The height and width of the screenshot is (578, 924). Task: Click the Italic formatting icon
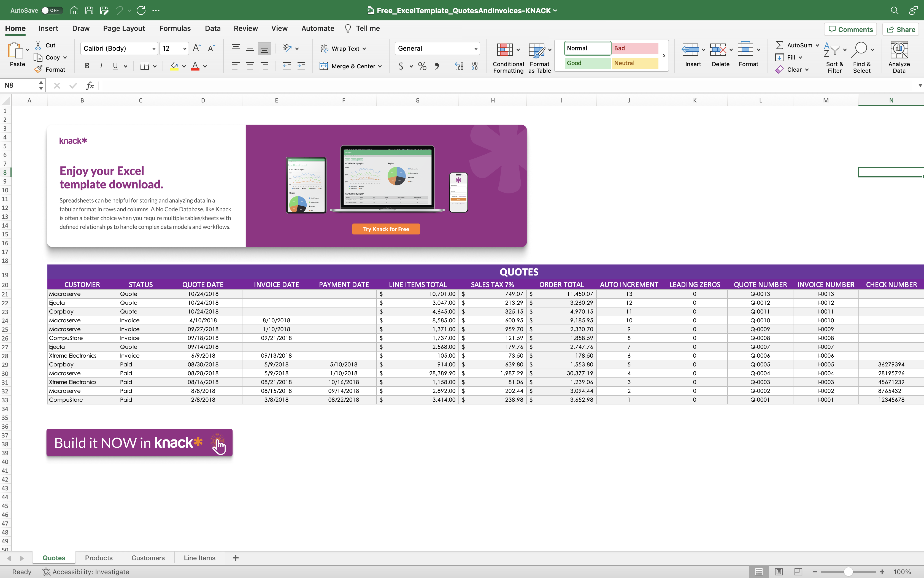101,66
